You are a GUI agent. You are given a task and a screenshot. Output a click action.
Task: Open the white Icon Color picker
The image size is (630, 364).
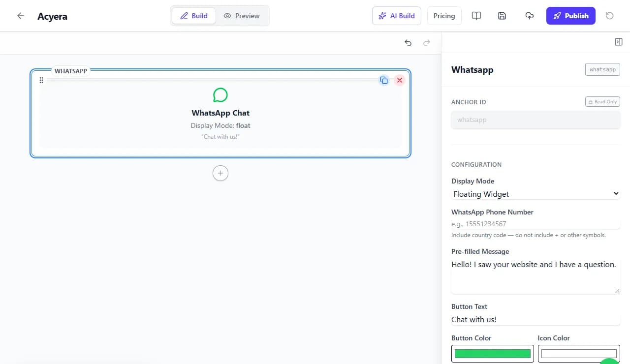click(579, 354)
